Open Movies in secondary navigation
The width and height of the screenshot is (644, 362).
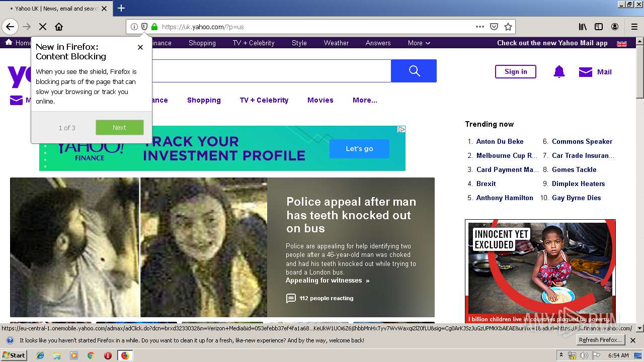320,100
